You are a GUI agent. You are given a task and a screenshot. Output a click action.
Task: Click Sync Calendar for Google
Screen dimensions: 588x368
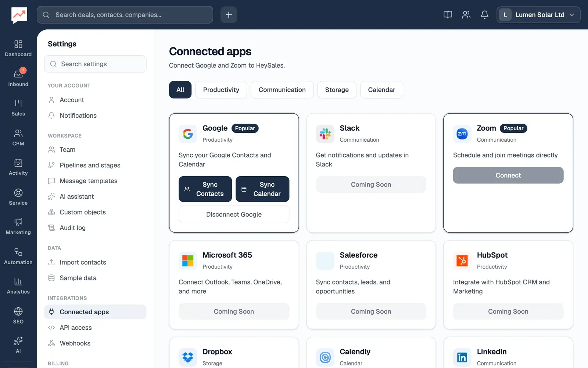(x=262, y=189)
